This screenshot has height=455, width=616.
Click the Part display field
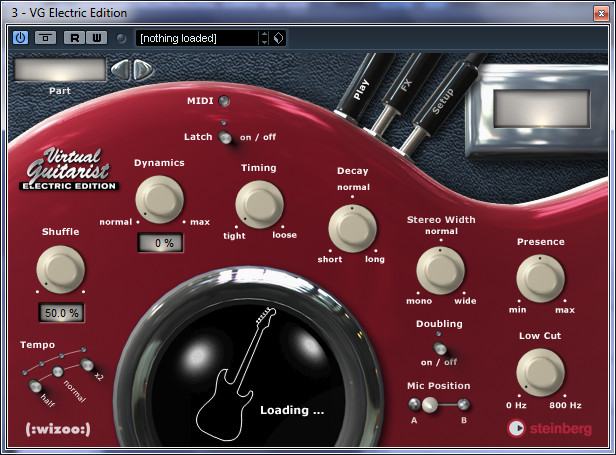click(x=60, y=70)
